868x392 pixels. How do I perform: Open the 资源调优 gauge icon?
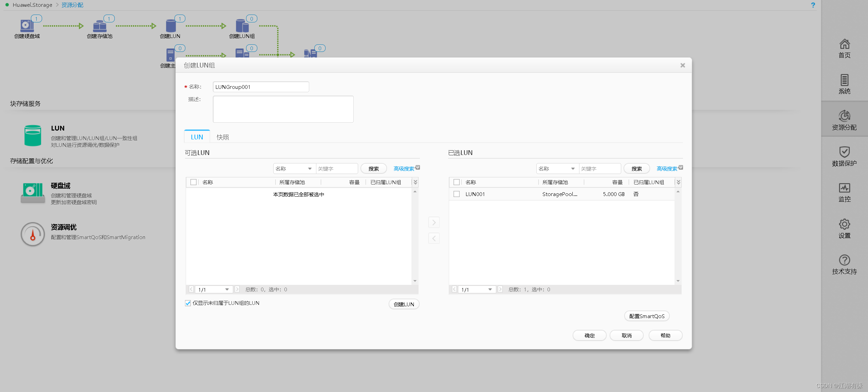tap(33, 234)
